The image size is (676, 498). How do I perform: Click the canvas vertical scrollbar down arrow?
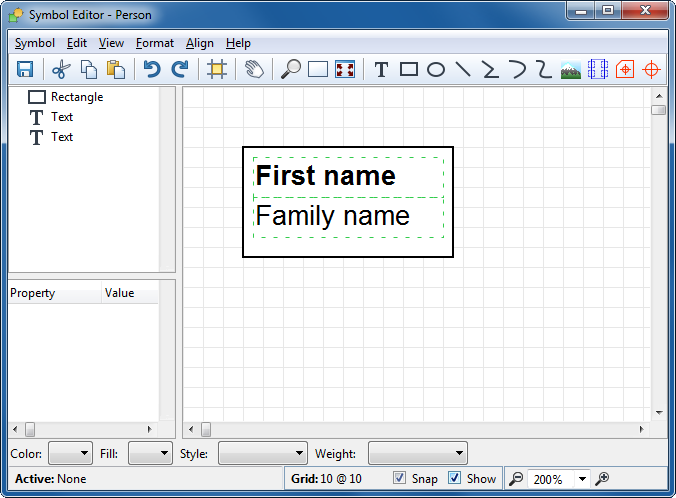coord(659,413)
